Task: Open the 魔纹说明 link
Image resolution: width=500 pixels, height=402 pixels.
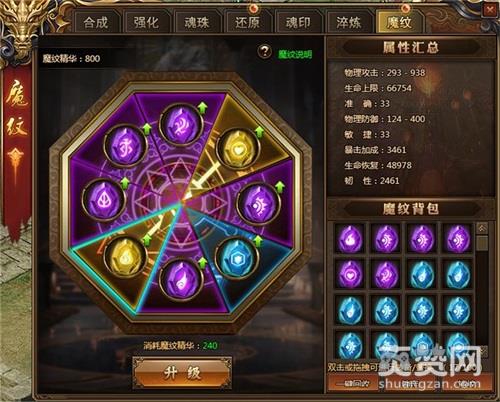Action: coord(295,54)
